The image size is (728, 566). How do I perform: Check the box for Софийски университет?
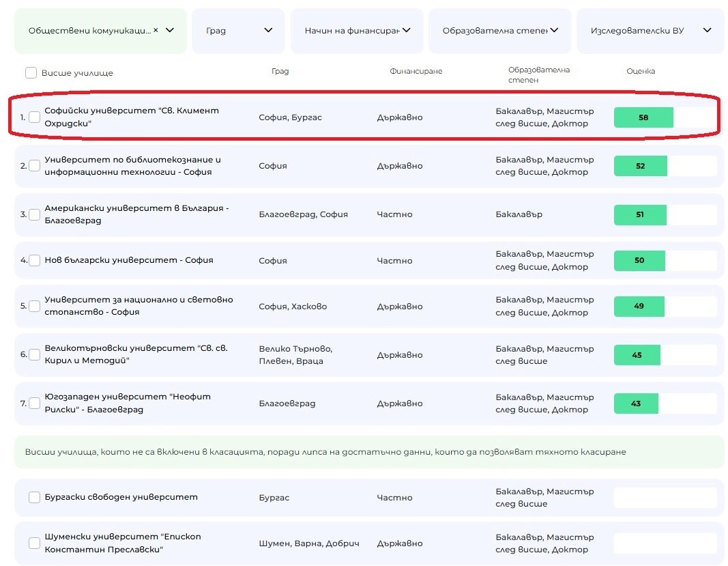(x=34, y=117)
